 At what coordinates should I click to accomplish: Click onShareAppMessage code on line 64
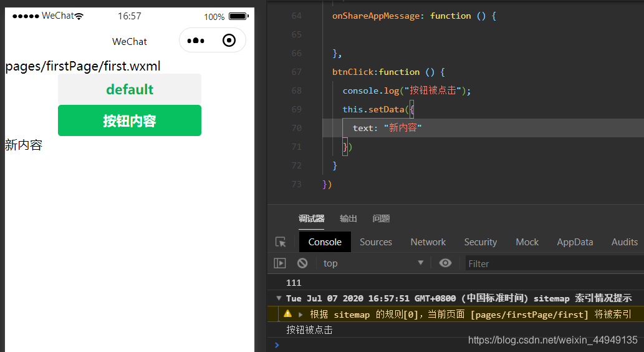point(414,16)
